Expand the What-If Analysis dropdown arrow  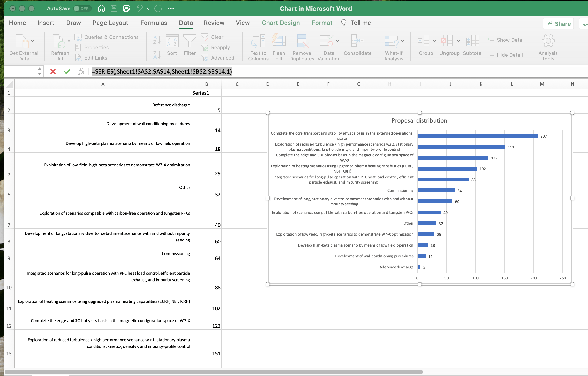click(x=402, y=41)
